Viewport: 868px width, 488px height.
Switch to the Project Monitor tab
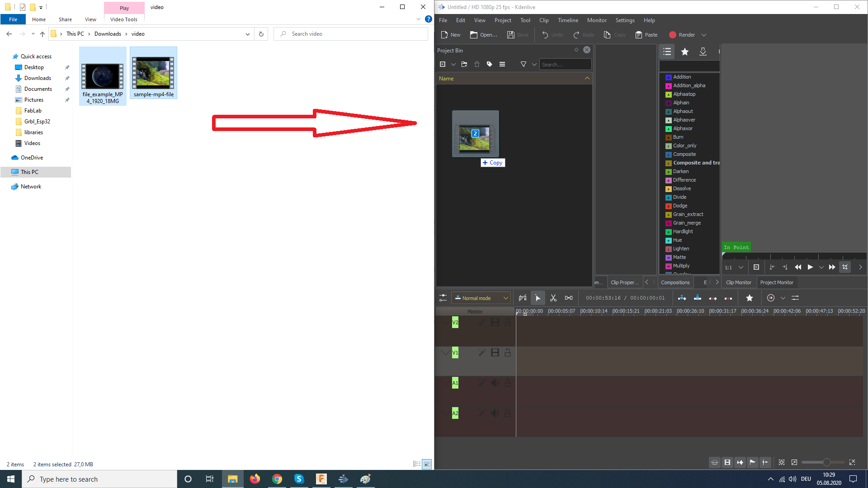tap(776, 282)
